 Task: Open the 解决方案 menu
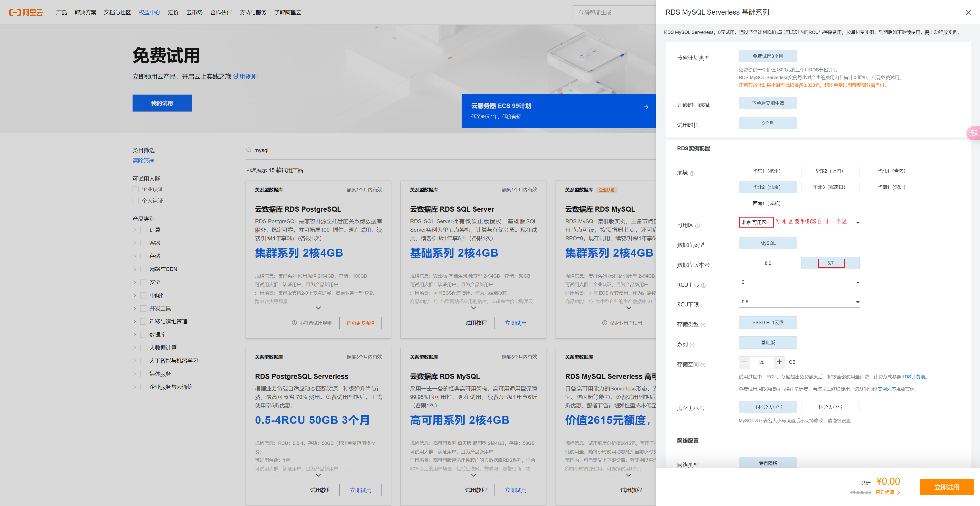tap(85, 13)
